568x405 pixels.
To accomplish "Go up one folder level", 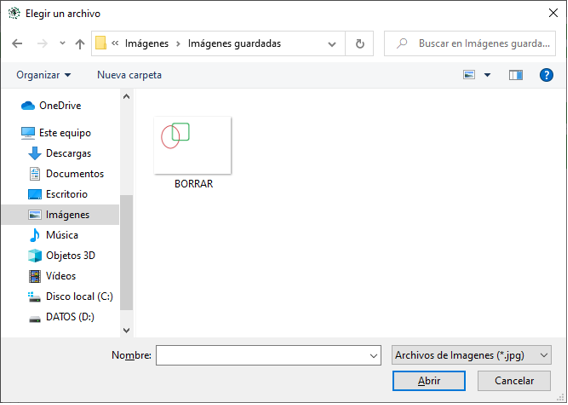I will pos(80,44).
